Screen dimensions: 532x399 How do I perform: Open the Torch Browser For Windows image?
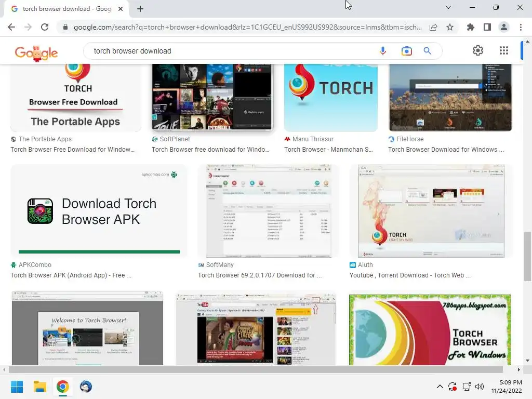click(x=430, y=329)
